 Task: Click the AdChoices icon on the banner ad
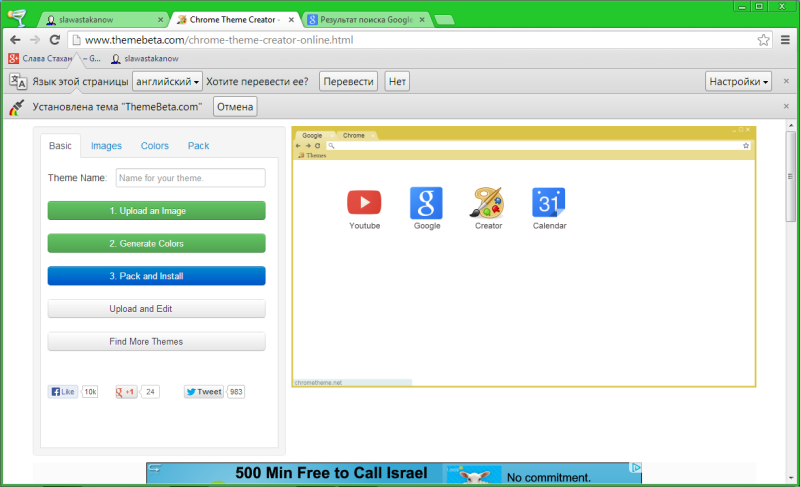tap(636, 467)
